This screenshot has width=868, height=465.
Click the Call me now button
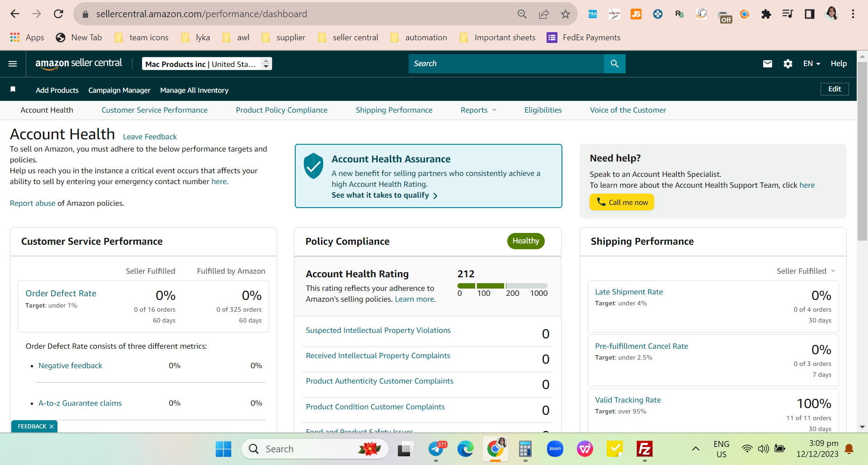[x=622, y=202]
